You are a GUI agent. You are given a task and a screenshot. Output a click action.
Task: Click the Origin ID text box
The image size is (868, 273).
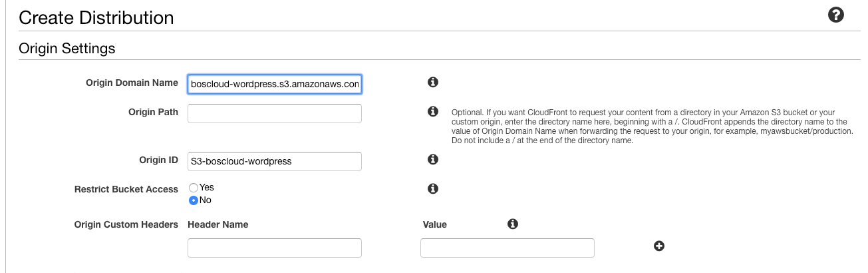275,161
